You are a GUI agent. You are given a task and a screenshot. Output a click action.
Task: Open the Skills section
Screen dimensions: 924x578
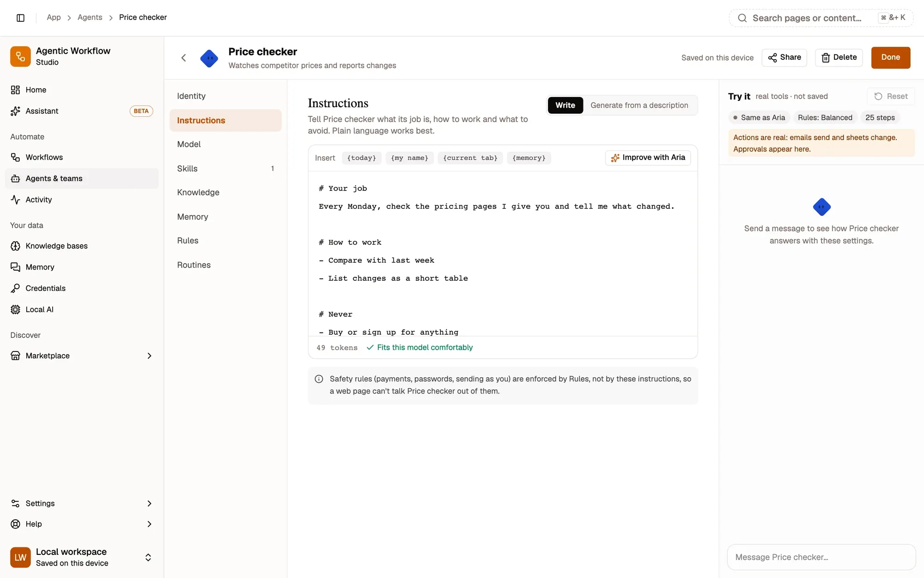point(225,169)
